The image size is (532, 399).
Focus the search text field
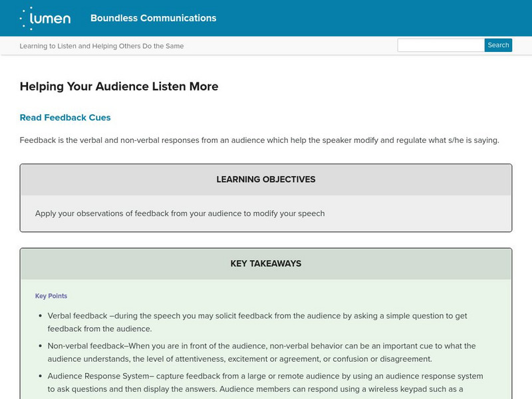coord(440,45)
